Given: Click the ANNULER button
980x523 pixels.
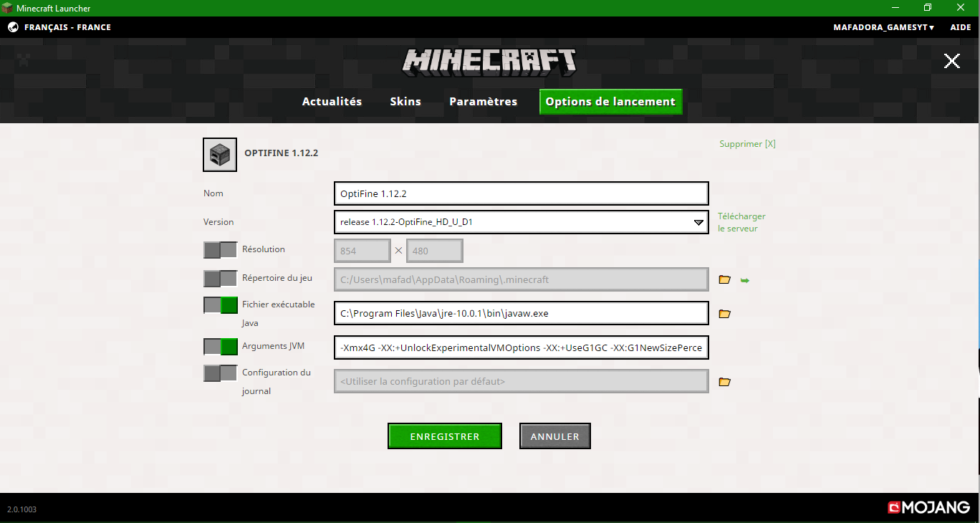Looking at the screenshot, I should 555,436.
